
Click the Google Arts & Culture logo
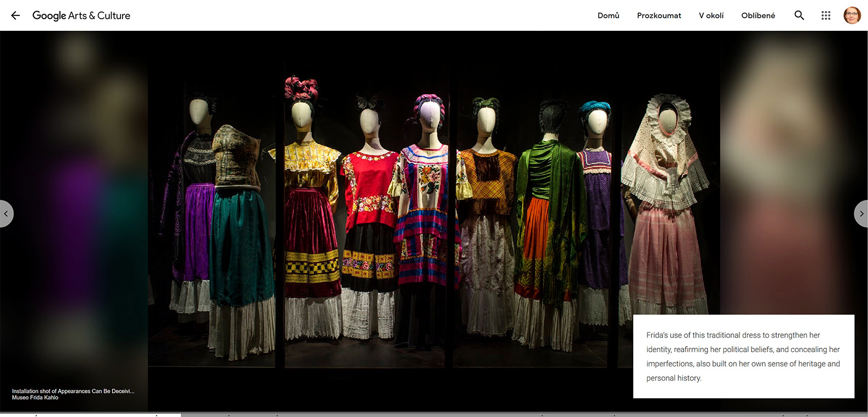click(81, 15)
